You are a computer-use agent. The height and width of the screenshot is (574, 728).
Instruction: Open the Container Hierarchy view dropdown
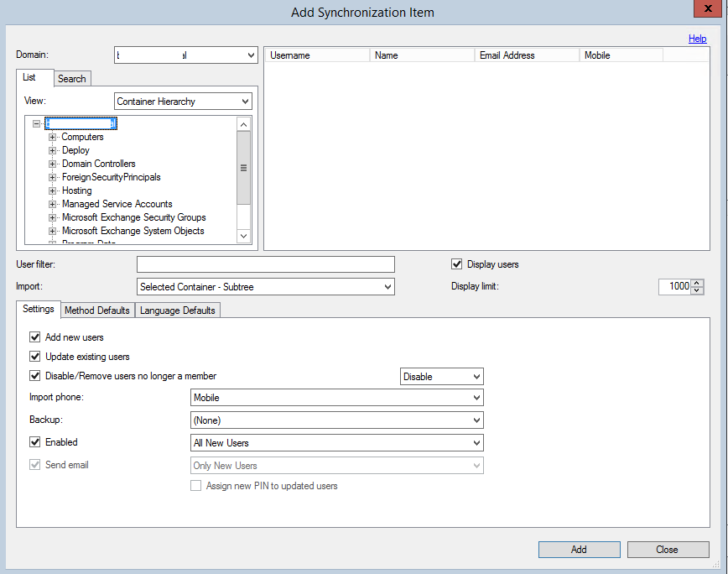coord(245,102)
